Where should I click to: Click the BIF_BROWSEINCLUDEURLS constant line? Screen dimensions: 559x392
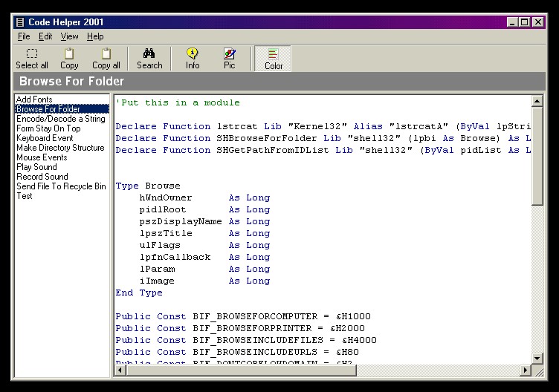pos(237,352)
